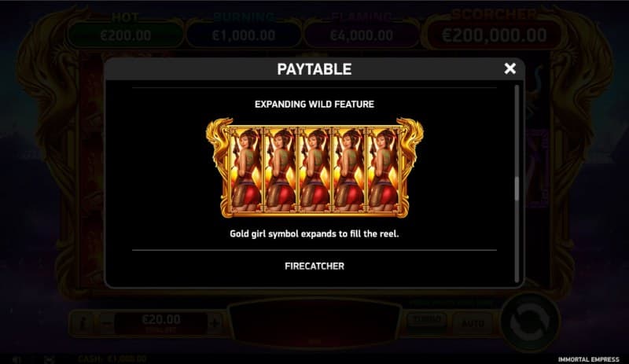Click the paytable vertical scrollbar handle
The width and height of the screenshot is (629, 364).
(517, 189)
